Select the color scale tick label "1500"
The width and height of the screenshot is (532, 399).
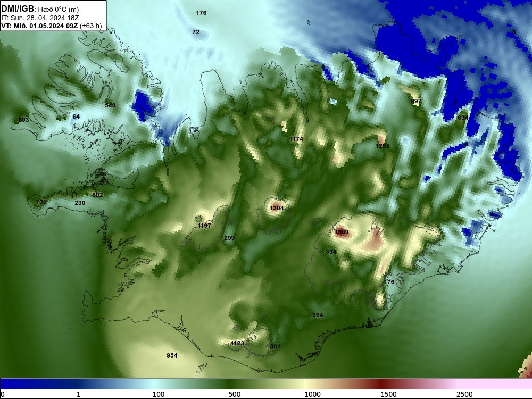click(388, 394)
